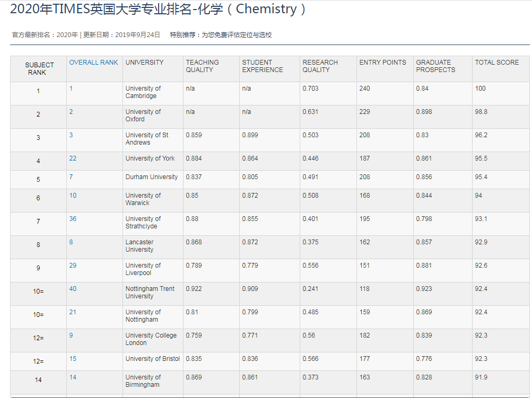Screen dimensions: 532x398
Task: Open overall rank 21 link for Nottingham
Action: (x=73, y=312)
